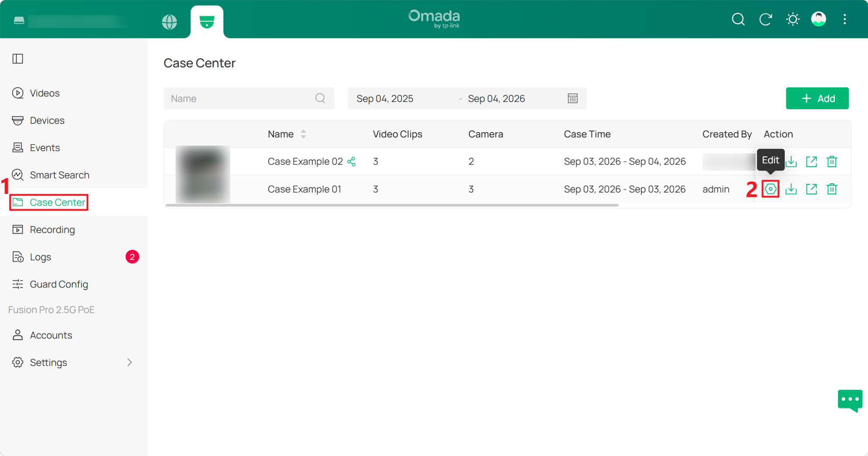The width and height of the screenshot is (868, 456).
Task: Set start date Sep 04, 2025
Action: [385, 98]
